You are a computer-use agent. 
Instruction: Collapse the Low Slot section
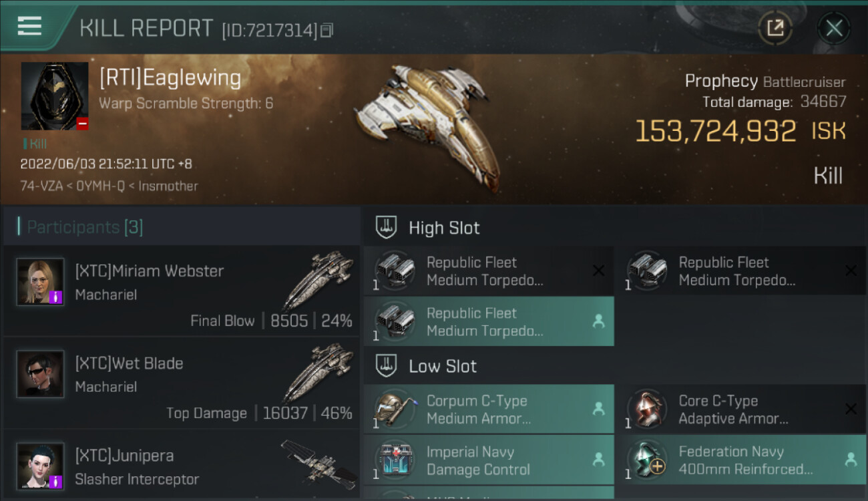pos(426,366)
